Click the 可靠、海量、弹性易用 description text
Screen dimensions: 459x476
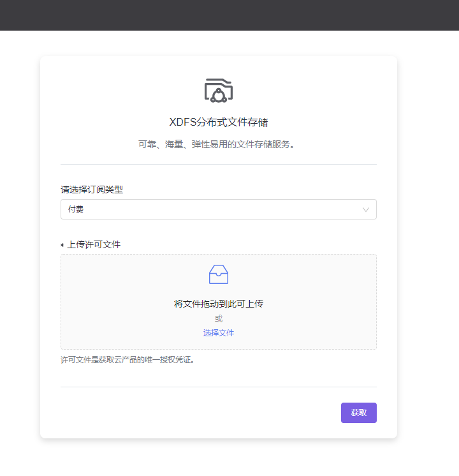click(x=218, y=144)
